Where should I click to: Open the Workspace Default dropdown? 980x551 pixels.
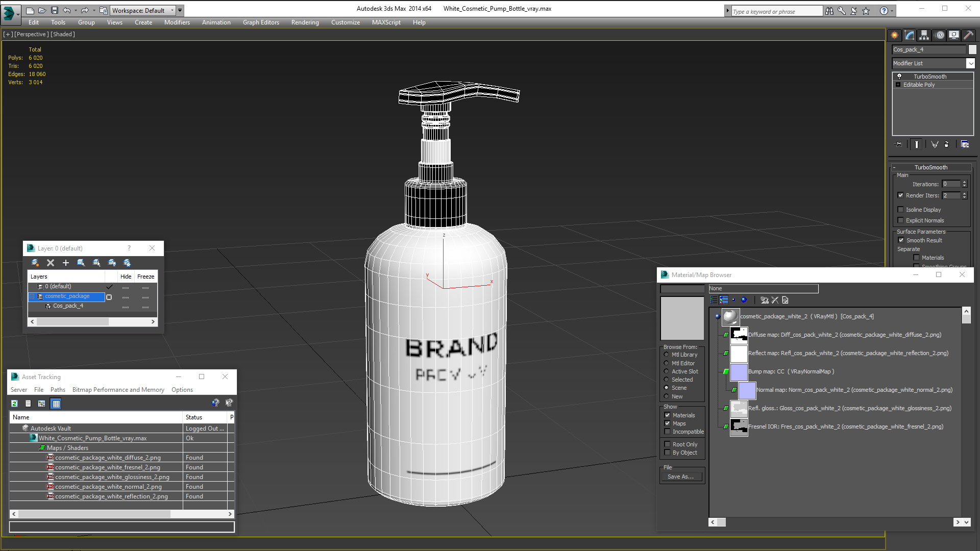172,10
